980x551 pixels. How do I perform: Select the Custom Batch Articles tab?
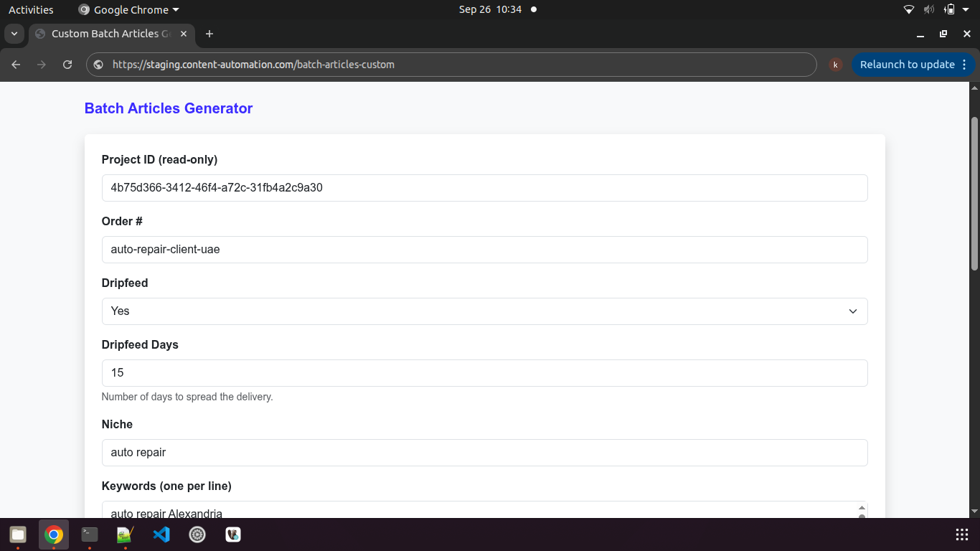111,34
